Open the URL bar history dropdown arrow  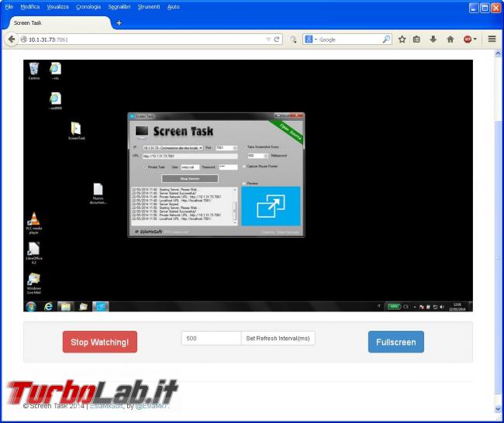[268, 40]
